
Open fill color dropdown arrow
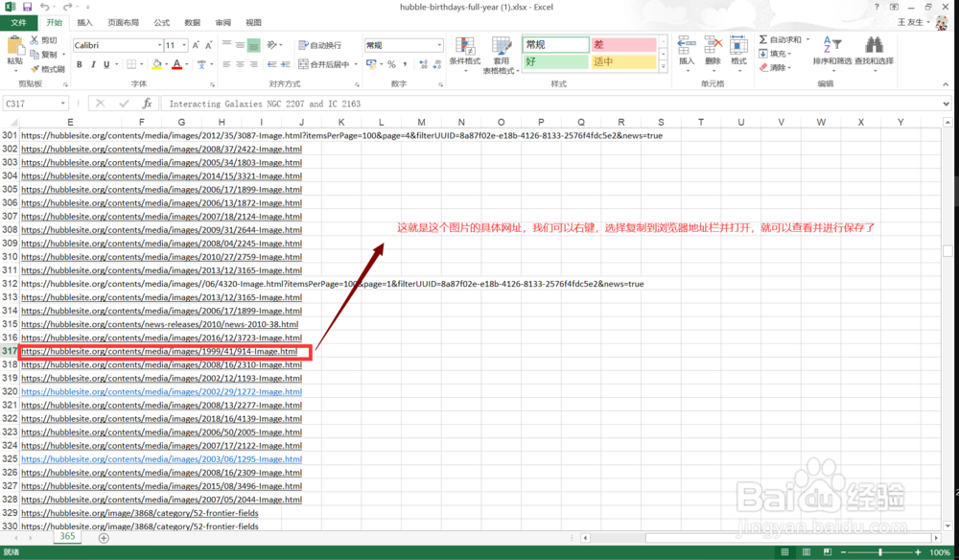coord(166,64)
